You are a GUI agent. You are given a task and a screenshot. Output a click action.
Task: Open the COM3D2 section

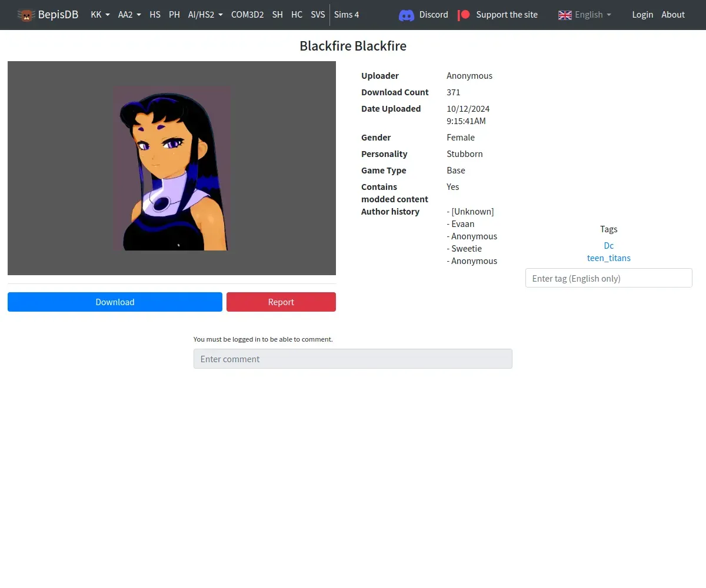coord(247,15)
